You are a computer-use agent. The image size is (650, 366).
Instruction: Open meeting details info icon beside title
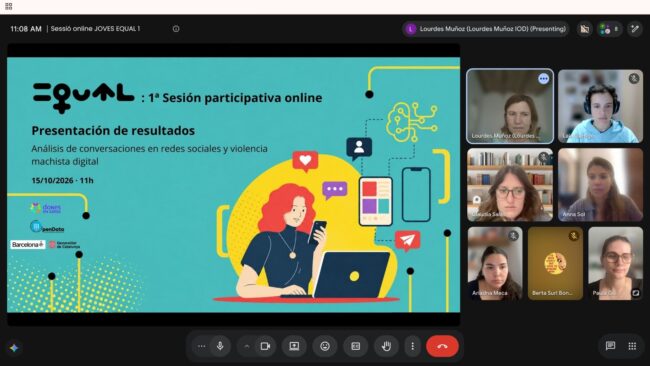point(176,29)
